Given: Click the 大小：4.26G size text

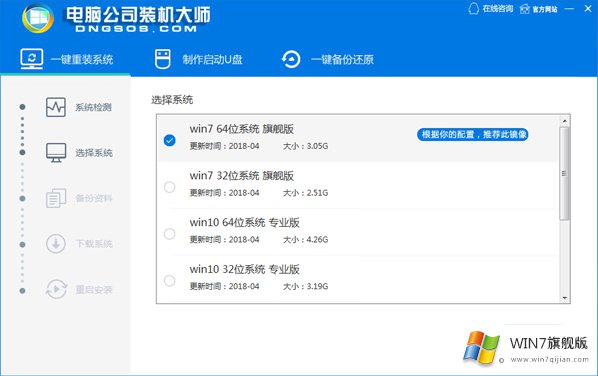Looking at the screenshot, I should coord(305,240).
